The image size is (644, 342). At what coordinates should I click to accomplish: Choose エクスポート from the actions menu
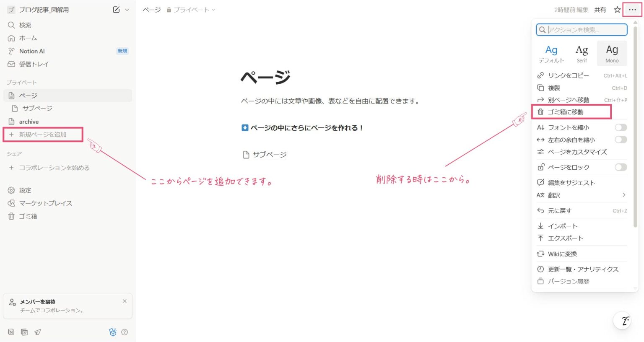(566, 238)
